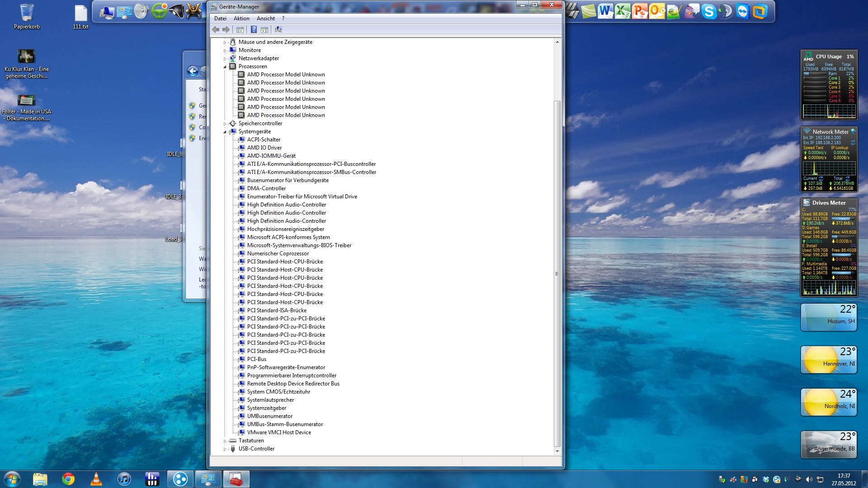The height and width of the screenshot is (488, 868).
Task: Click the show/hide console tree icon
Action: [240, 29]
